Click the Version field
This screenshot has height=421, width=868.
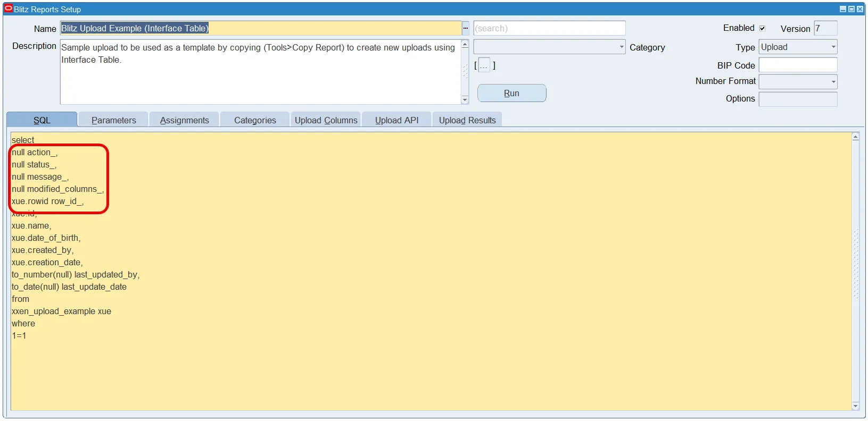pyautogui.click(x=825, y=28)
